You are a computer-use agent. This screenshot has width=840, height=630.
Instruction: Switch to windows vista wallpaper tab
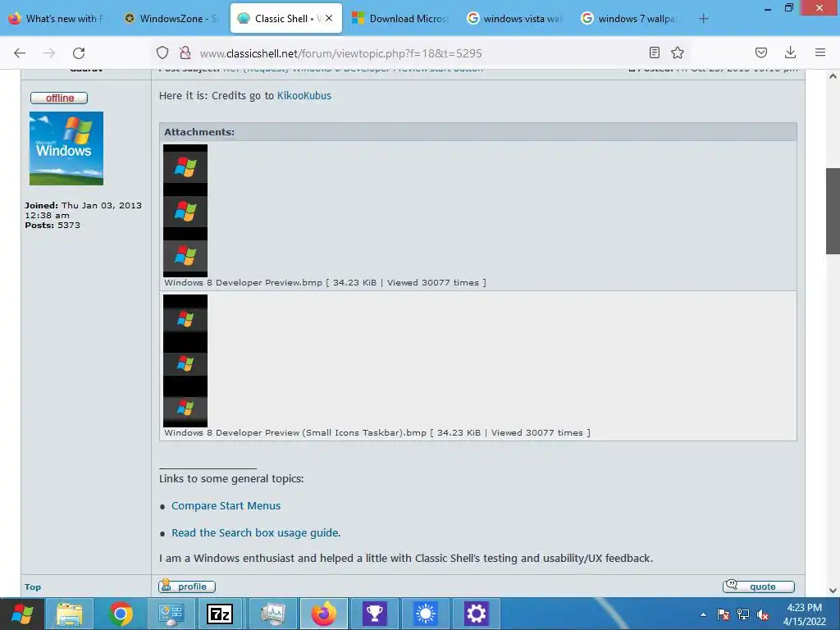tap(514, 19)
